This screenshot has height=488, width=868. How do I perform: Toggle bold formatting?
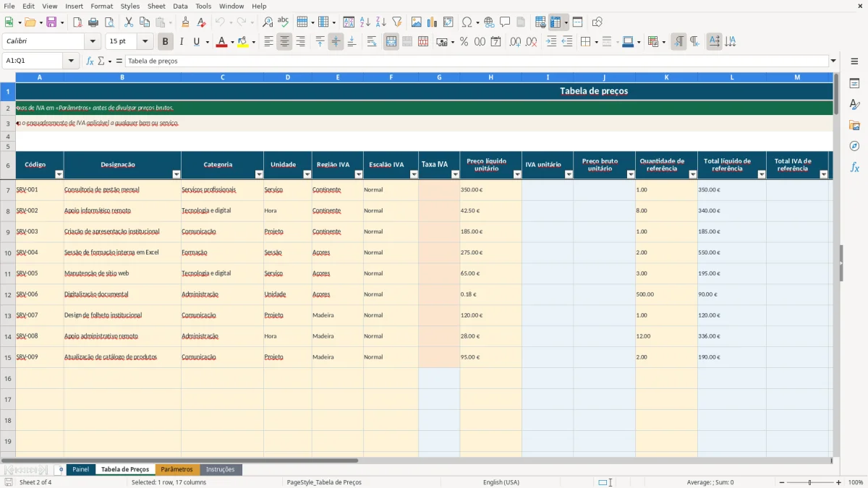tap(166, 42)
